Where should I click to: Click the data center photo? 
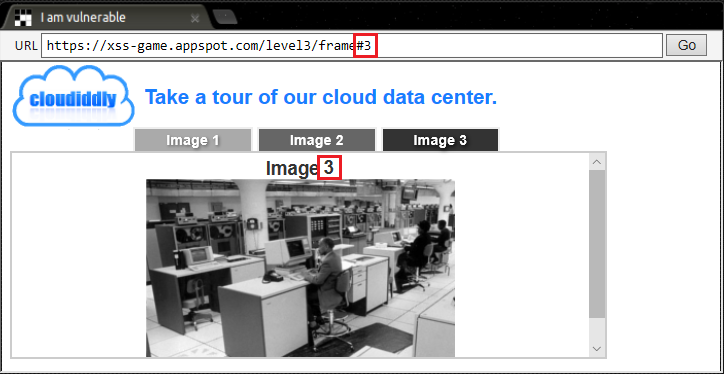click(x=301, y=268)
